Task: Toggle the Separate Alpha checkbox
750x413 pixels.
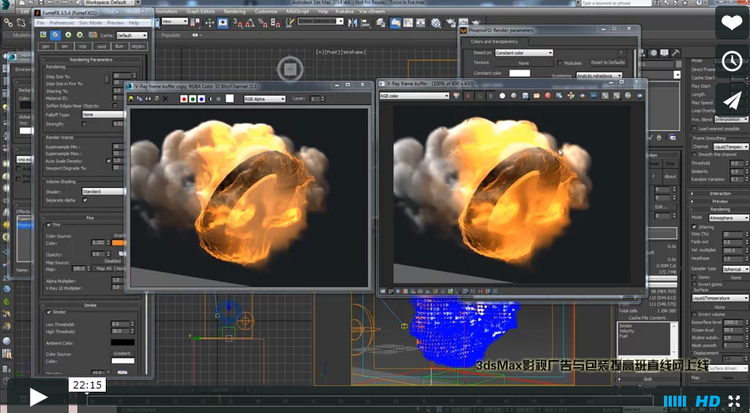Action: pos(85,200)
